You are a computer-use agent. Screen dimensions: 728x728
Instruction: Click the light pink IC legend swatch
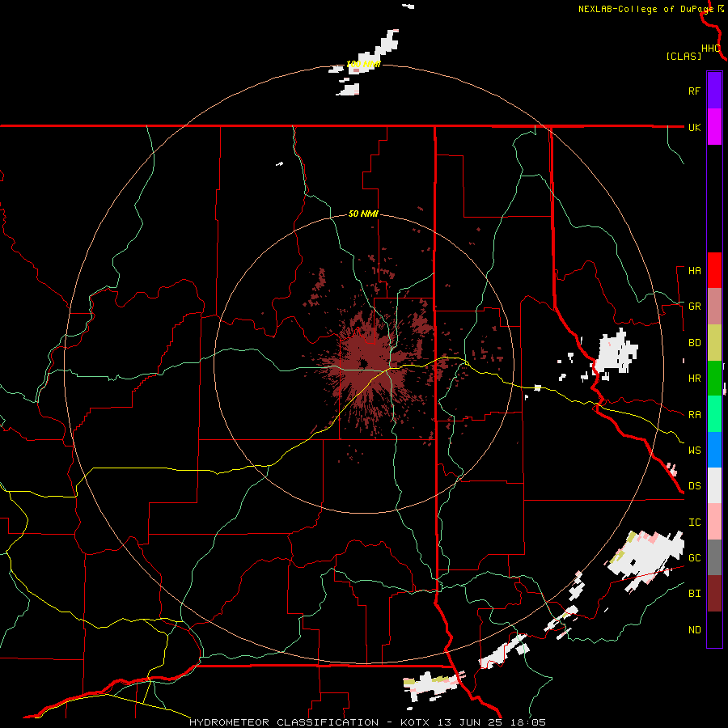(714, 522)
